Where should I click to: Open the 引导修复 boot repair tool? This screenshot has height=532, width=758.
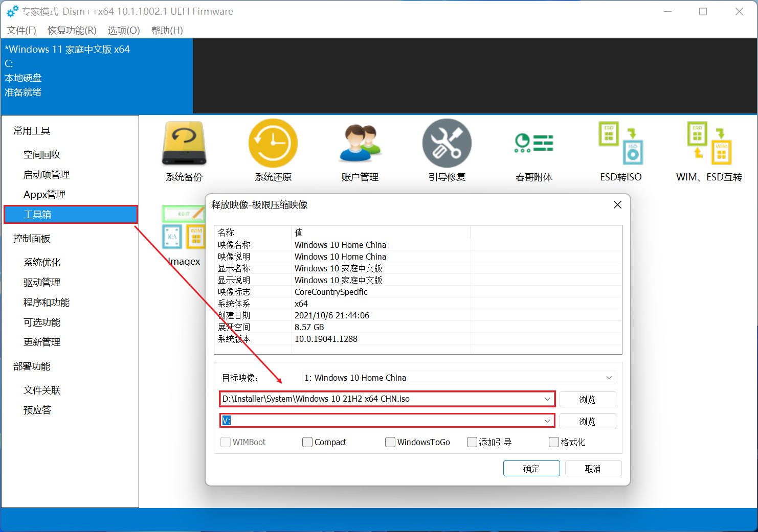(x=447, y=151)
